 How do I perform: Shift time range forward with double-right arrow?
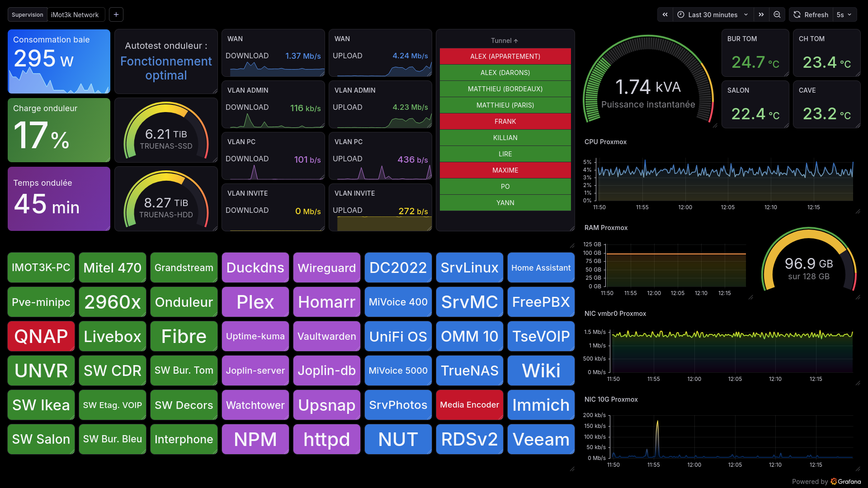point(761,14)
